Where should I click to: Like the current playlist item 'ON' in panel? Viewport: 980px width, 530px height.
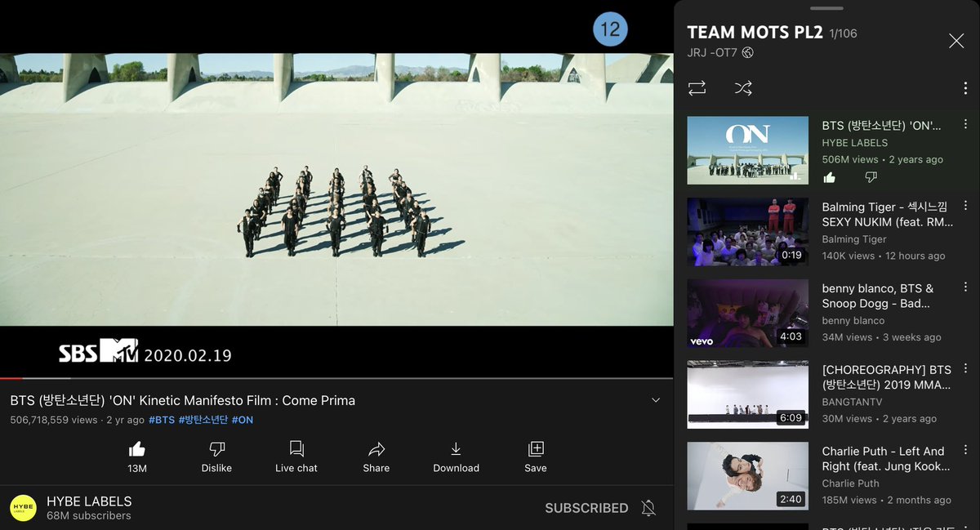pos(830,177)
